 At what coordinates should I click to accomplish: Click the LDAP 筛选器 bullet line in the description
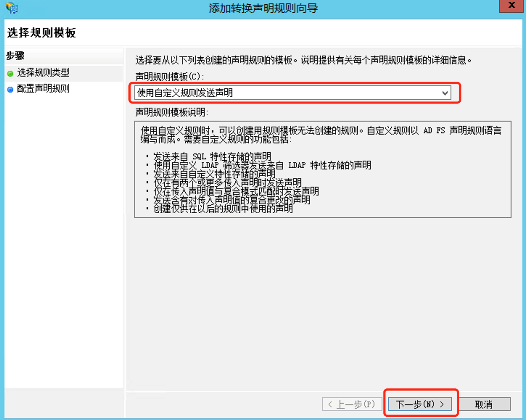262,165
